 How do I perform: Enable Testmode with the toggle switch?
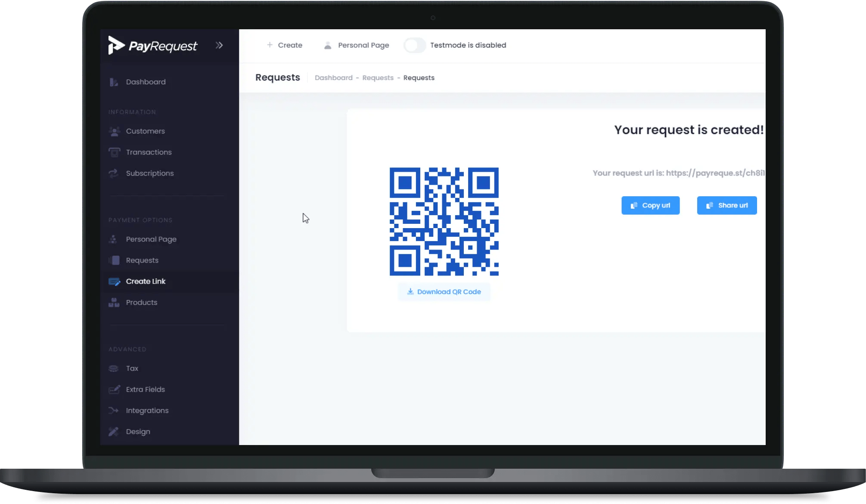(x=414, y=45)
